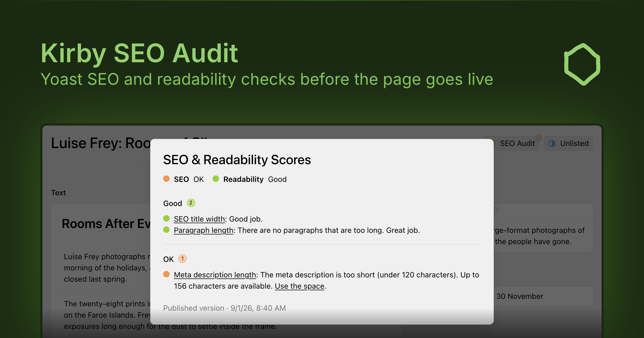The height and width of the screenshot is (338, 644).
Task: Click the 'Rooms After Ev' heading in Text field
Action: click(106, 224)
